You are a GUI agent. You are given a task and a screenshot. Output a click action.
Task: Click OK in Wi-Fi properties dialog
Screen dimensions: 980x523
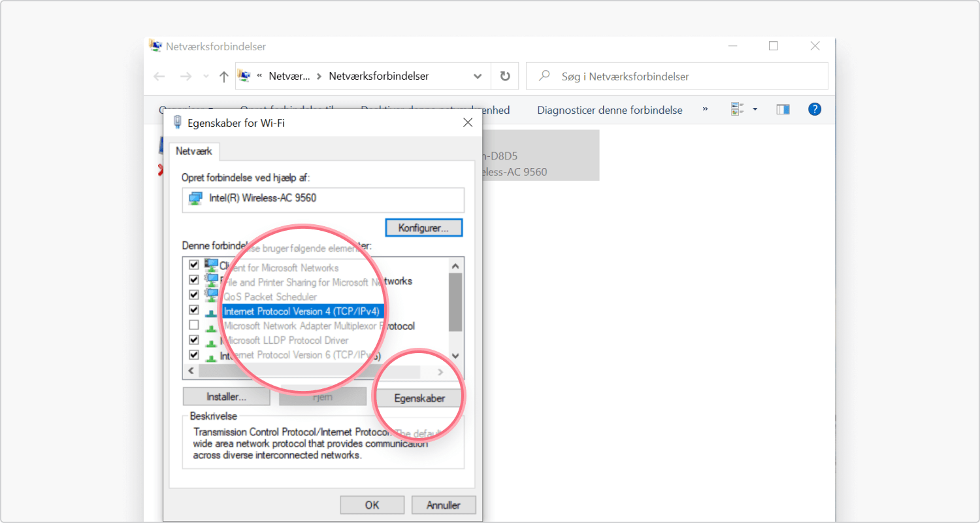click(x=372, y=505)
